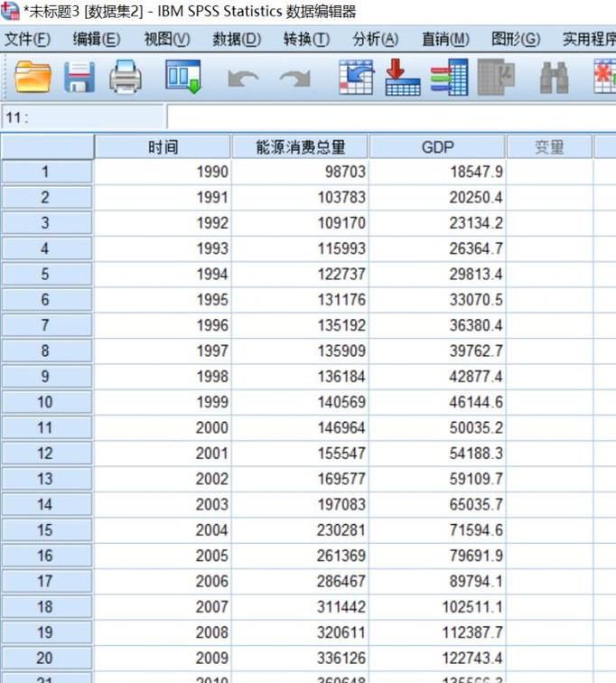Screen dimensions: 616x683
Task: Click the cell with year 2000
Action: pyautogui.click(x=163, y=427)
